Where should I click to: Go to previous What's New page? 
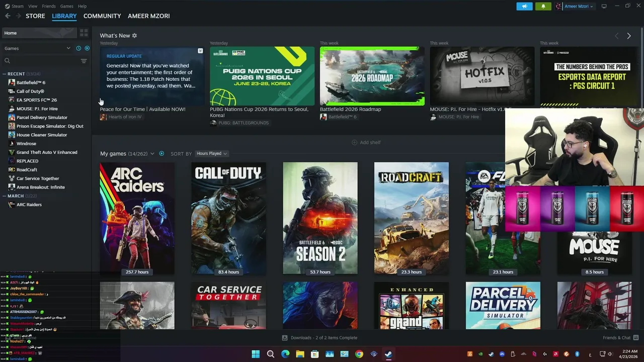616,36
